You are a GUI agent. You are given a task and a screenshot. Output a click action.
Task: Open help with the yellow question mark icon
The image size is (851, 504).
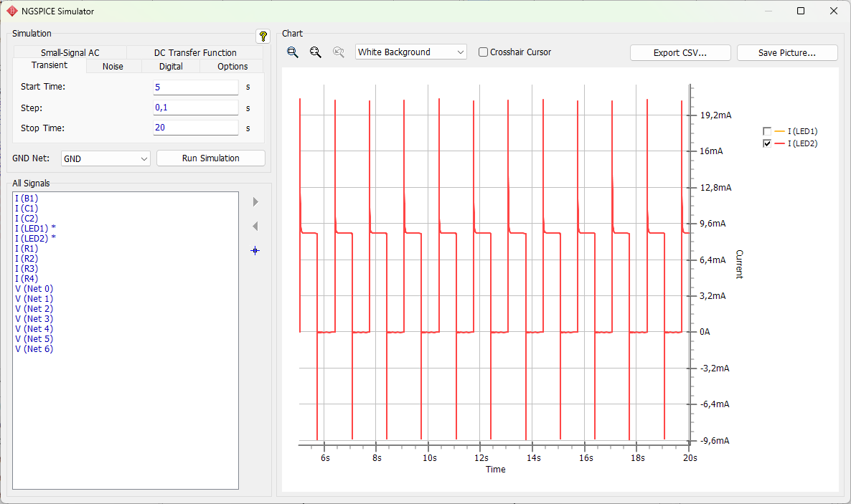(263, 37)
